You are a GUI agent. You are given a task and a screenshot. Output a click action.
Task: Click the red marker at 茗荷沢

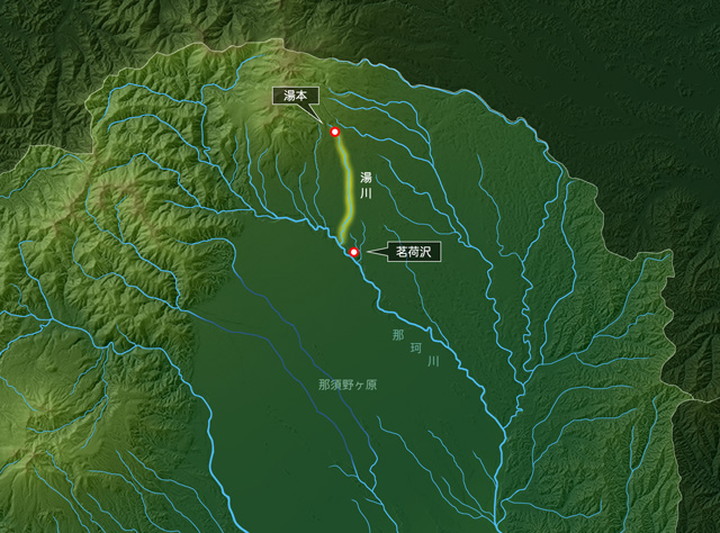point(354,252)
